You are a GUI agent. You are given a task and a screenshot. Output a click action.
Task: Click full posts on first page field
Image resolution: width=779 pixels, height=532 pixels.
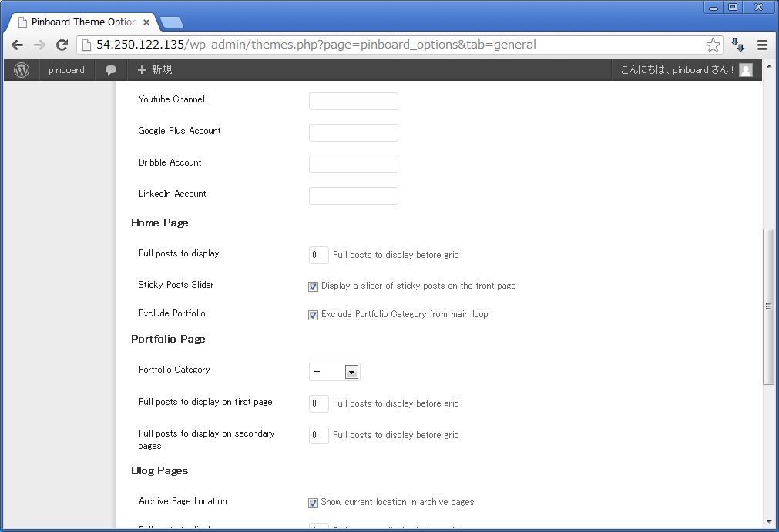tap(318, 403)
